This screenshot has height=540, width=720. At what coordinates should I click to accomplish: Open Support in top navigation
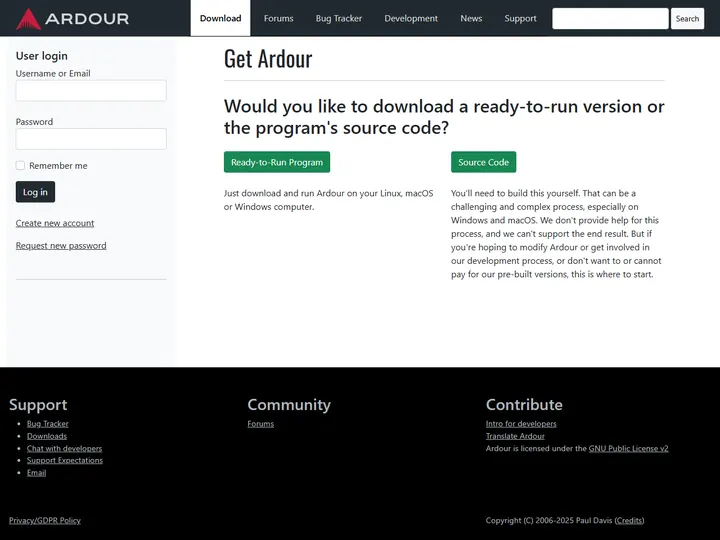520,18
